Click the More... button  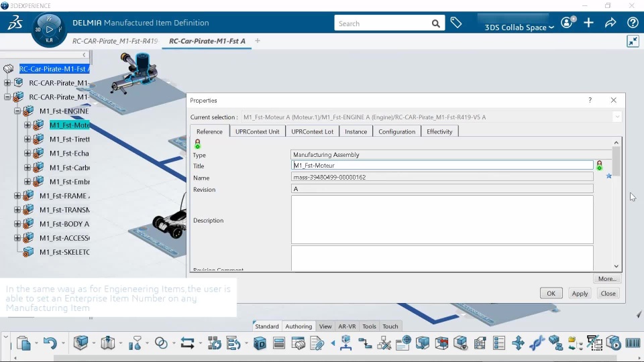pyautogui.click(x=607, y=279)
